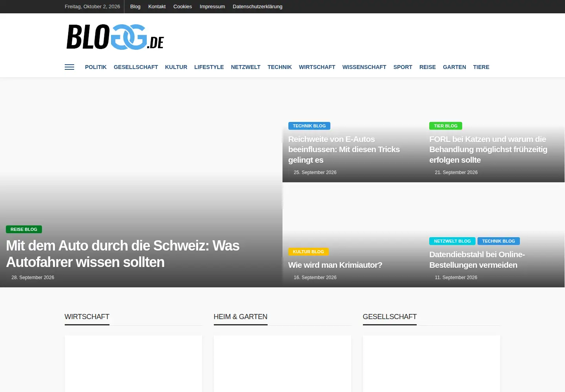The image size is (565, 392).
Task: Open the Kontakt page
Action: click(x=157, y=7)
